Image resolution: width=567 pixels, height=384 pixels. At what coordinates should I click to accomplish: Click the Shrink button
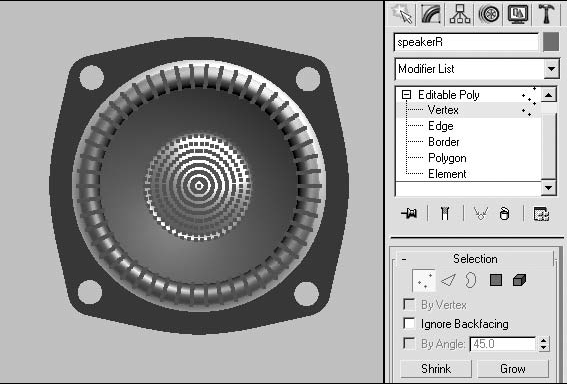436,369
